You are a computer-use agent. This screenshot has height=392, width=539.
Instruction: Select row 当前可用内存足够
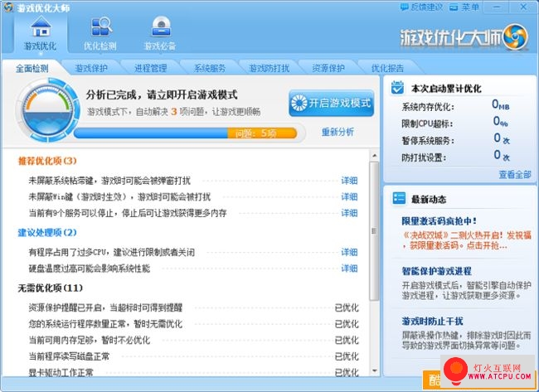pyautogui.click(x=193, y=340)
